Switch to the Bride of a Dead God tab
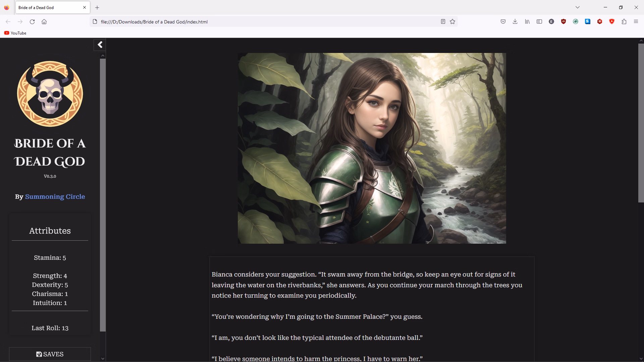The image size is (644, 362). point(47,7)
